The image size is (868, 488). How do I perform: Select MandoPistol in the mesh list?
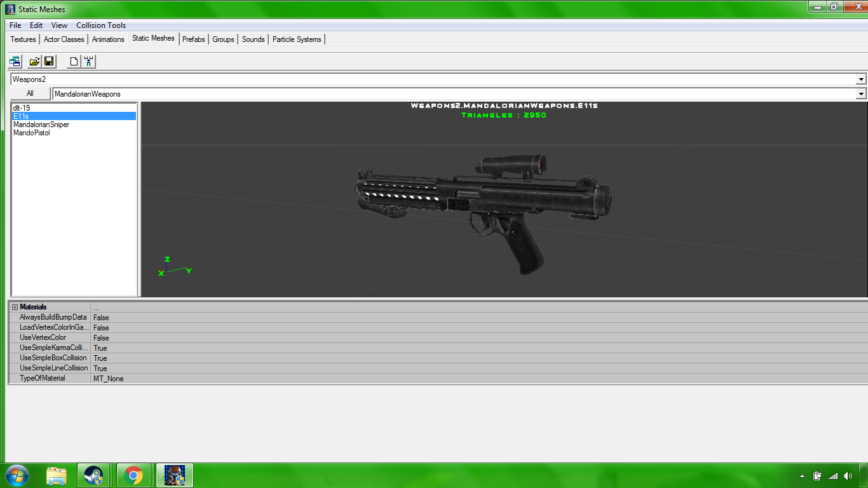(74, 133)
